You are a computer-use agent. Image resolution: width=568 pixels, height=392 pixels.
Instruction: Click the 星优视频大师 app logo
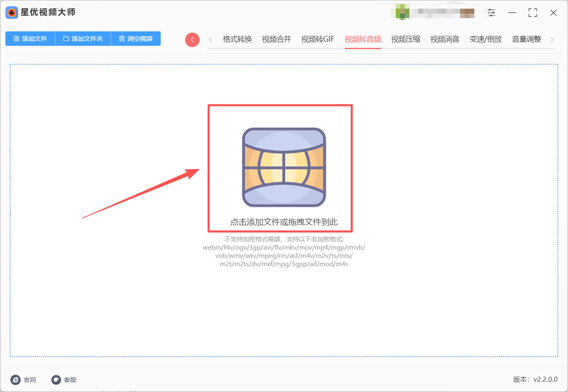pos(12,12)
